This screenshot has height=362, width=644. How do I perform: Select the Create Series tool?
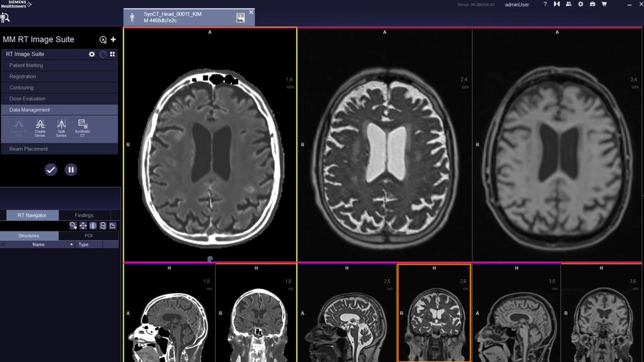coord(41,128)
